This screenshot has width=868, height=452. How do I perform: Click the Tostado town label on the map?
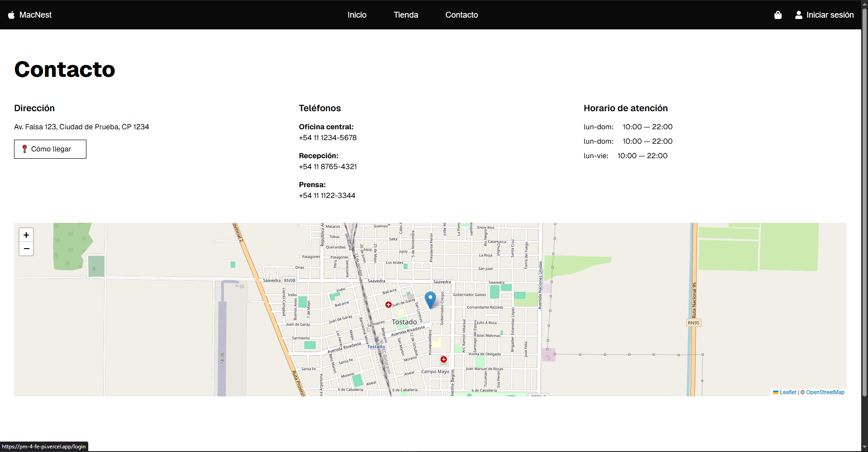click(x=404, y=322)
